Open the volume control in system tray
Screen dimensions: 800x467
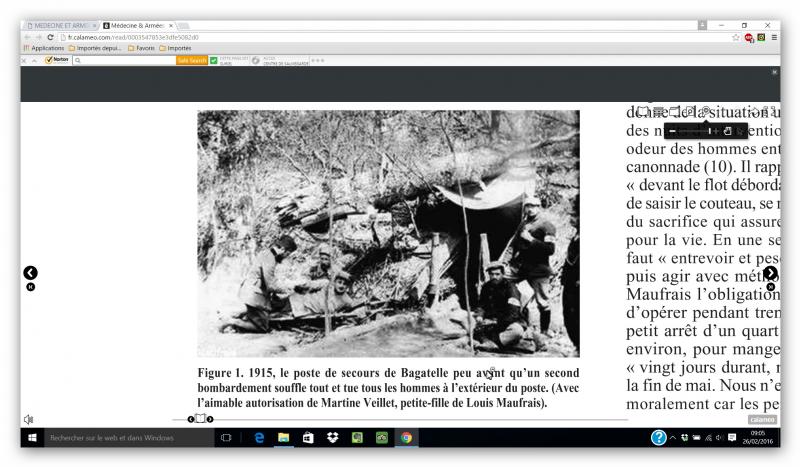click(x=719, y=438)
